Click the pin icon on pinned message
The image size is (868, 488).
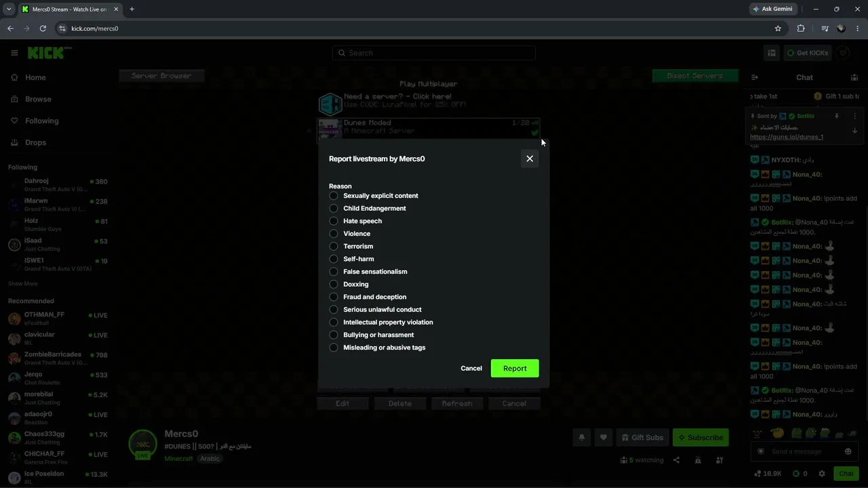837,117
